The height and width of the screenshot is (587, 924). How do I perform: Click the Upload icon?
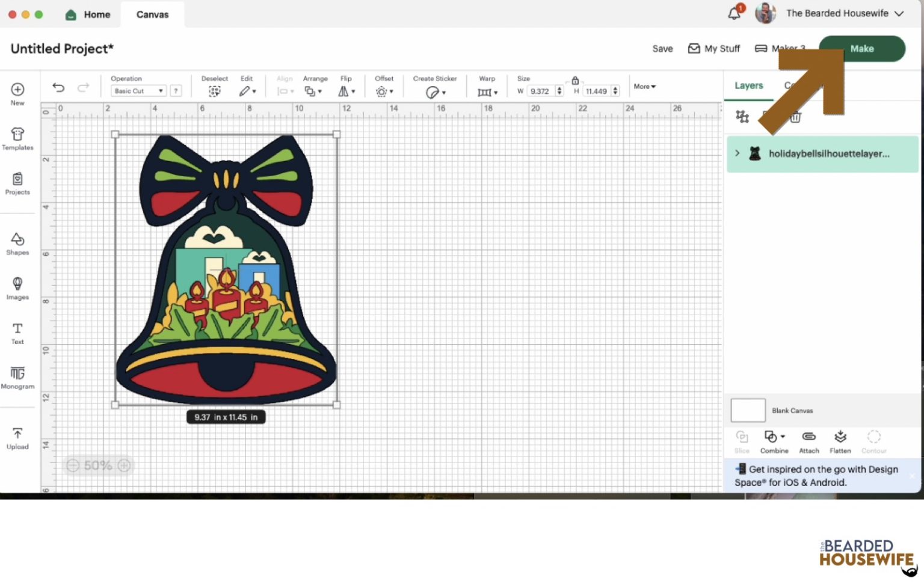(17, 438)
